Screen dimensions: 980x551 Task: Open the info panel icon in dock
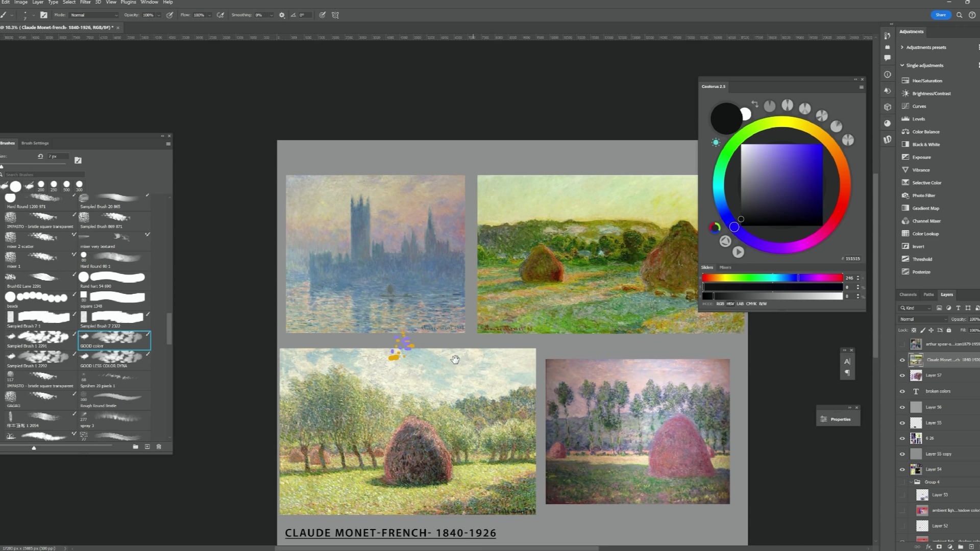[x=888, y=74]
